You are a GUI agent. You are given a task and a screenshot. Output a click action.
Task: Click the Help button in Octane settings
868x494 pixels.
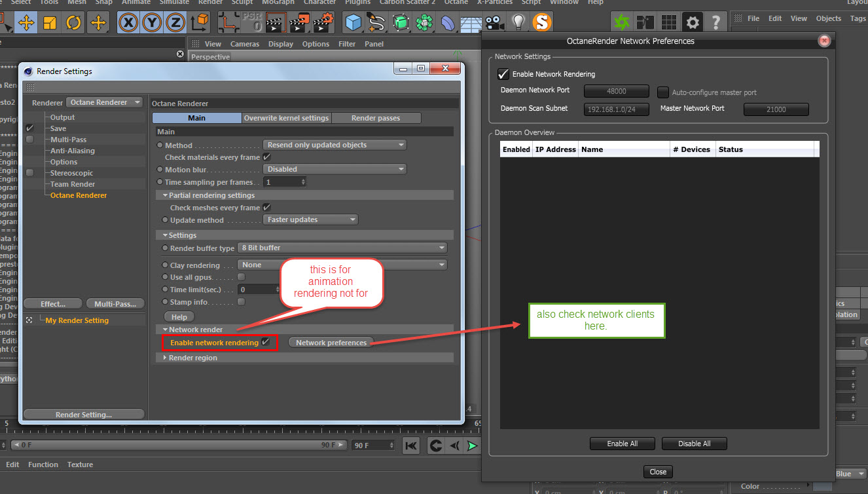(179, 317)
